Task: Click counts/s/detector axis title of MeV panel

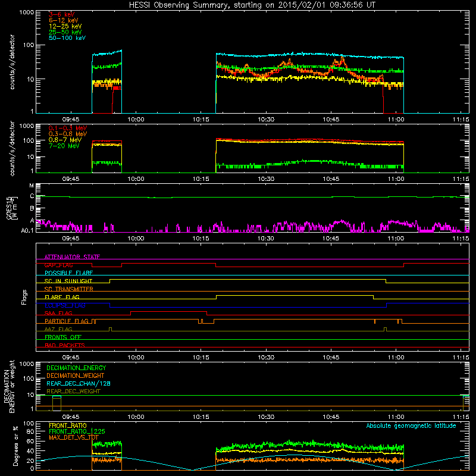Action: pos(12,148)
